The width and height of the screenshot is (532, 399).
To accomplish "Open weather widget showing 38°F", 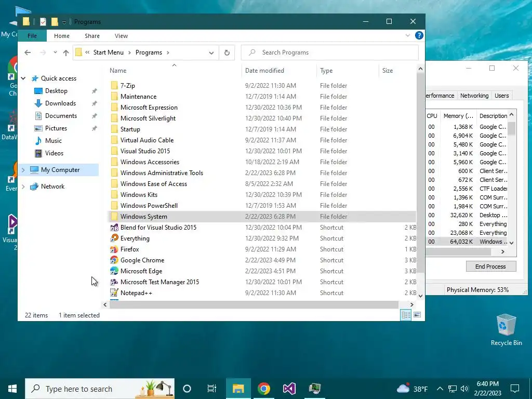I will [x=413, y=389].
